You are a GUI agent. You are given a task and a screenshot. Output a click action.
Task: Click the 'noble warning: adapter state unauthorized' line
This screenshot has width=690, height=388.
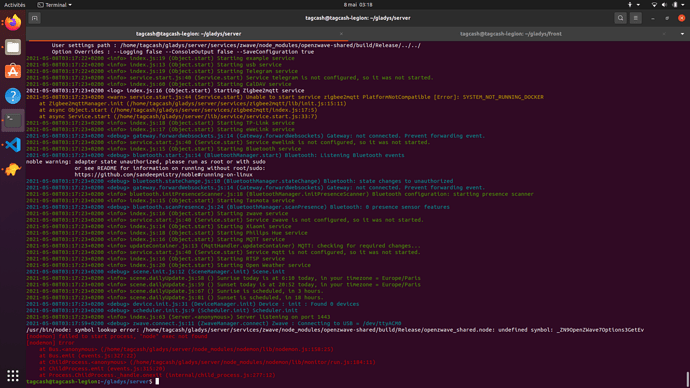tap(146, 162)
